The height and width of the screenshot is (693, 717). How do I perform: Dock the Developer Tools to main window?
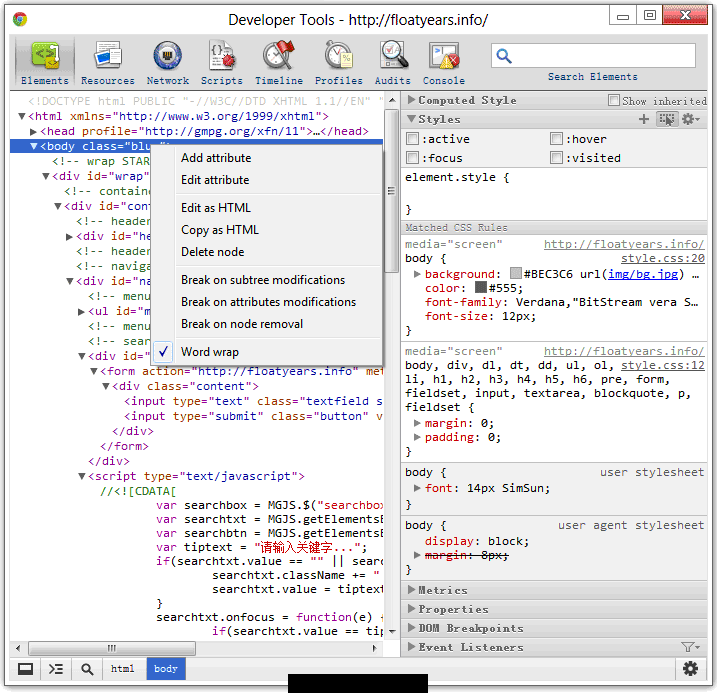[x=25, y=669]
